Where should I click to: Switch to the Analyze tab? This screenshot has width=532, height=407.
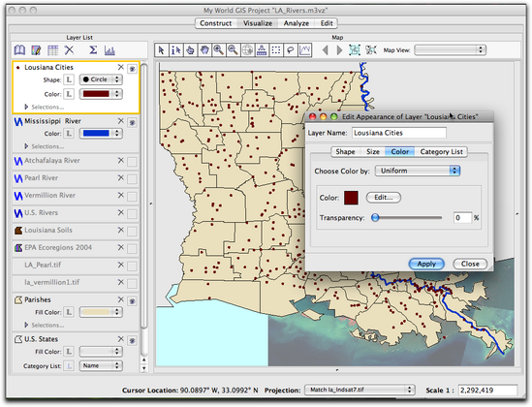[297, 23]
